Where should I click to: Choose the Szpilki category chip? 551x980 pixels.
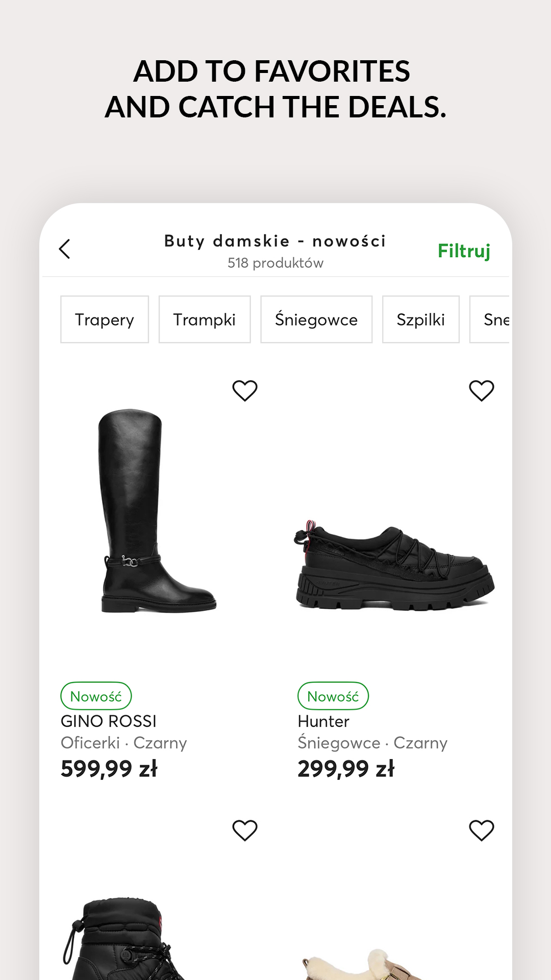(x=421, y=320)
